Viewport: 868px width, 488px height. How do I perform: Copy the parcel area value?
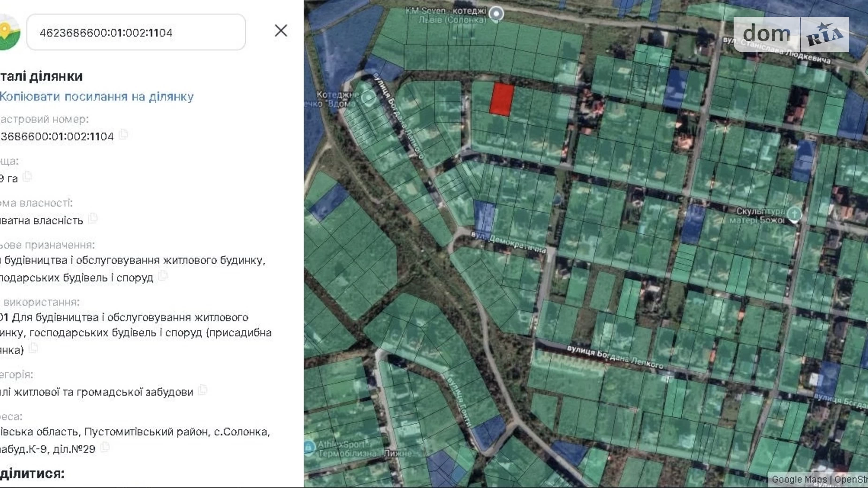click(x=28, y=177)
